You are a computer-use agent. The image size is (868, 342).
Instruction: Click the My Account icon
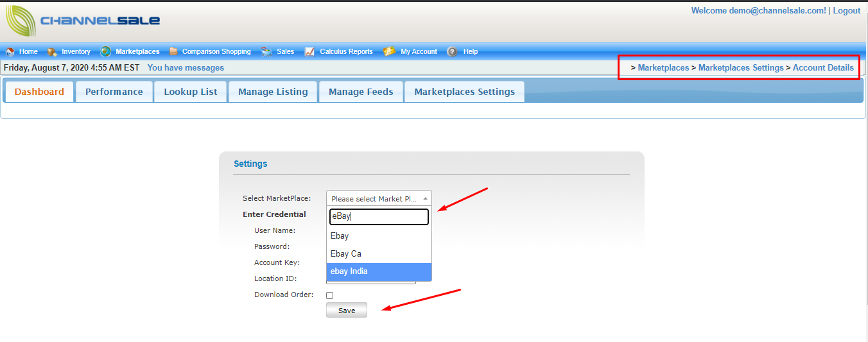389,52
